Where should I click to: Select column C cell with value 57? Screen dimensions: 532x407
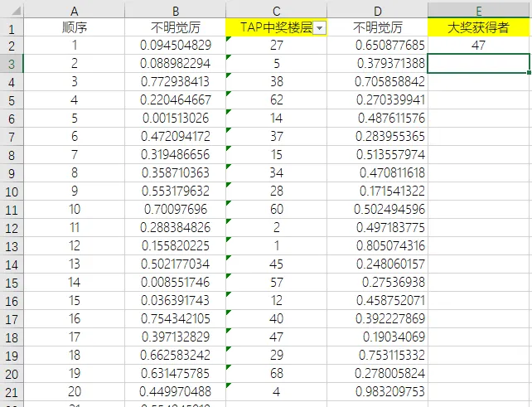click(277, 282)
